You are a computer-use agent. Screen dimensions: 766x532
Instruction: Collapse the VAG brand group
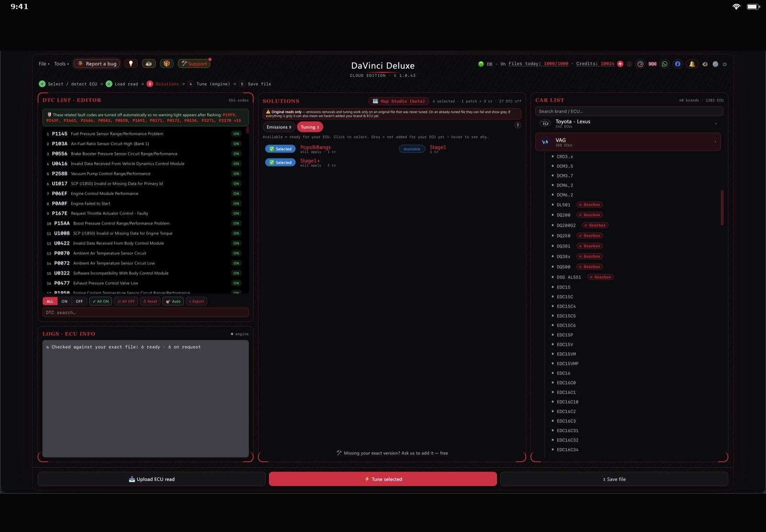coord(628,142)
